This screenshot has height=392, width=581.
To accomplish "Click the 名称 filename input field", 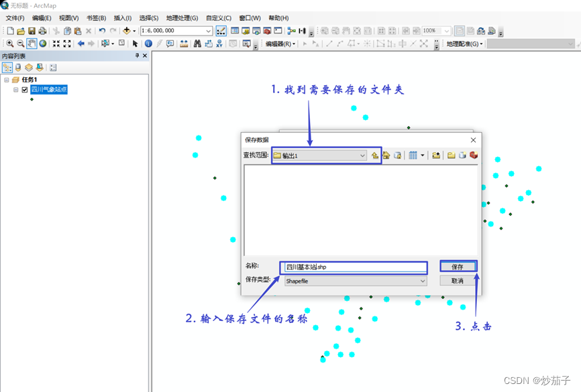I will click(x=356, y=267).
